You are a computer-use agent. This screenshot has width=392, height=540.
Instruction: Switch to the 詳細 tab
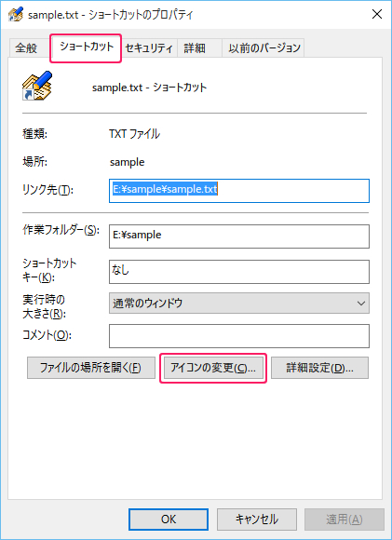195,47
